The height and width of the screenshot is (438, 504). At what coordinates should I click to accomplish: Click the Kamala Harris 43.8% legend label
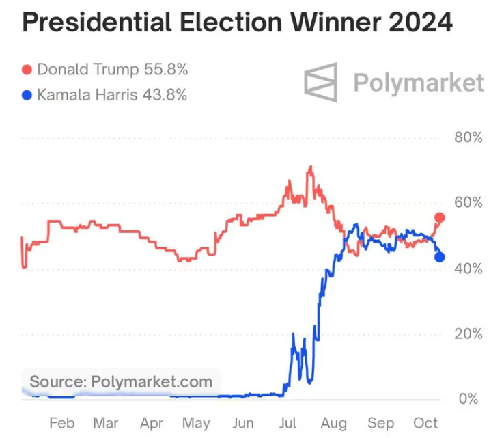[112, 95]
